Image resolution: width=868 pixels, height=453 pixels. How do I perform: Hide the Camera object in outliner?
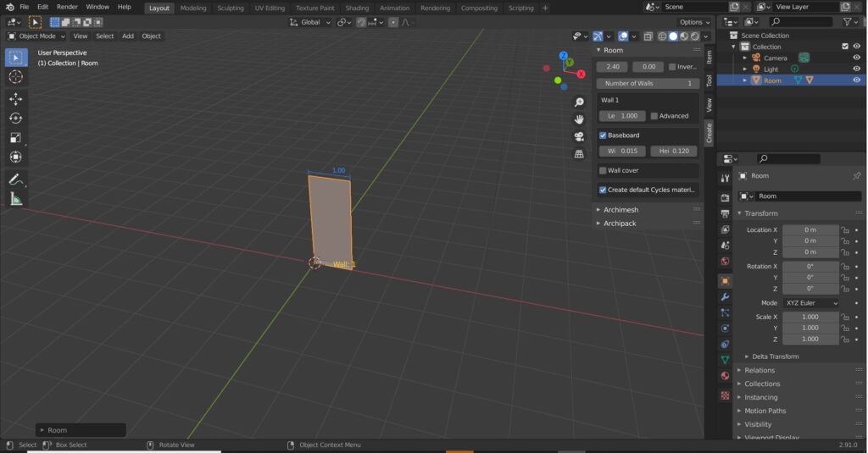point(856,58)
